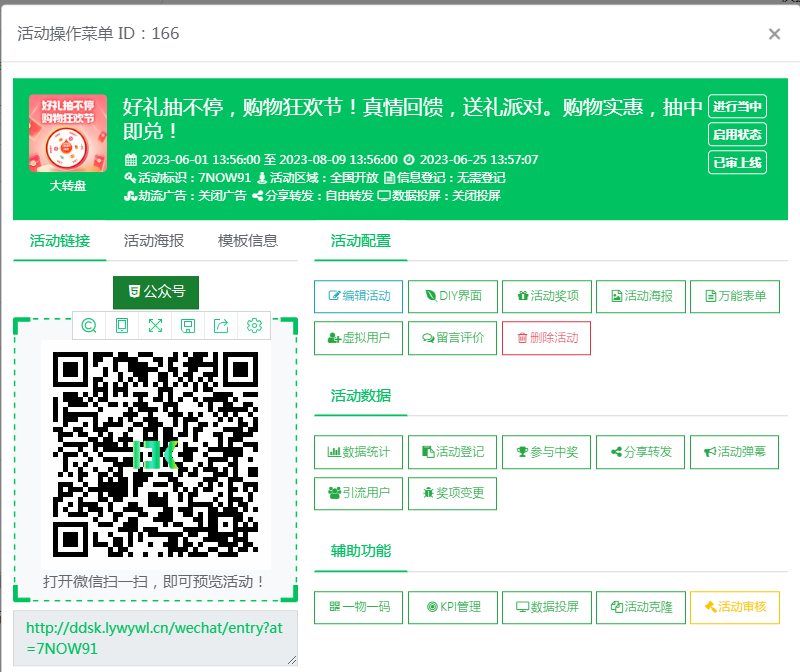Click the save disk icon above QR code

[188, 326]
